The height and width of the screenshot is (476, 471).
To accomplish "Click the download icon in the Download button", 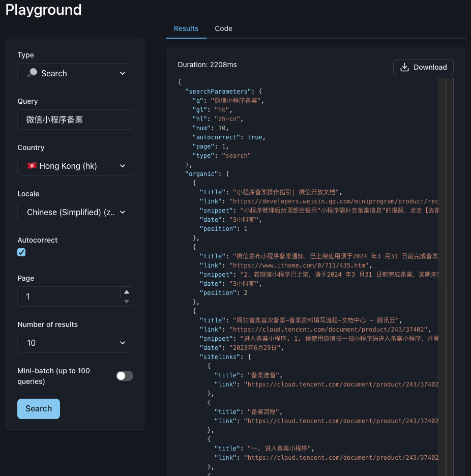I will [x=405, y=67].
